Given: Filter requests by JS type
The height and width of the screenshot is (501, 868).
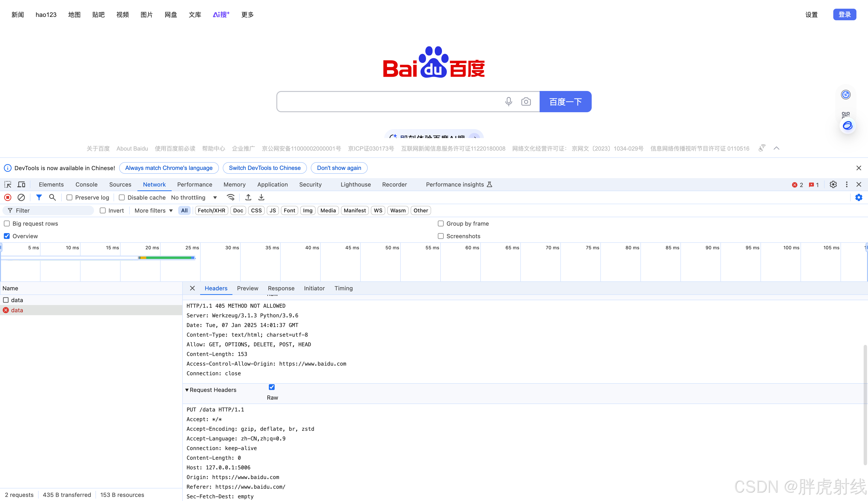Looking at the screenshot, I should pos(273,211).
